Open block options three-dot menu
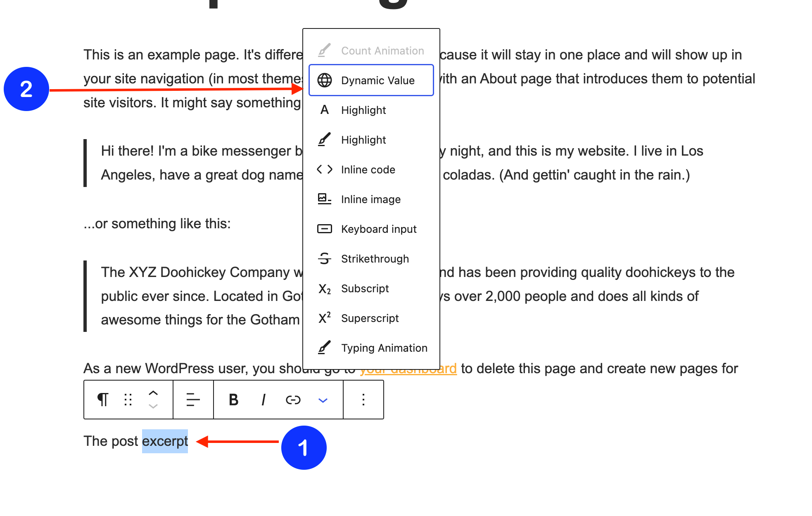Image resolution: width=812 pixels, height=516 pixels. click(x=363, y=400)
